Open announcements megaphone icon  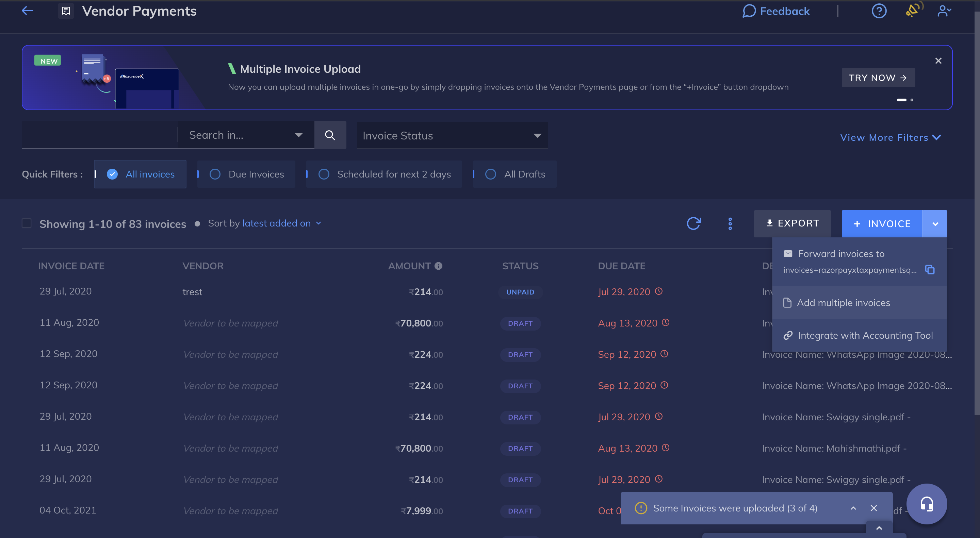coord(914,10)
